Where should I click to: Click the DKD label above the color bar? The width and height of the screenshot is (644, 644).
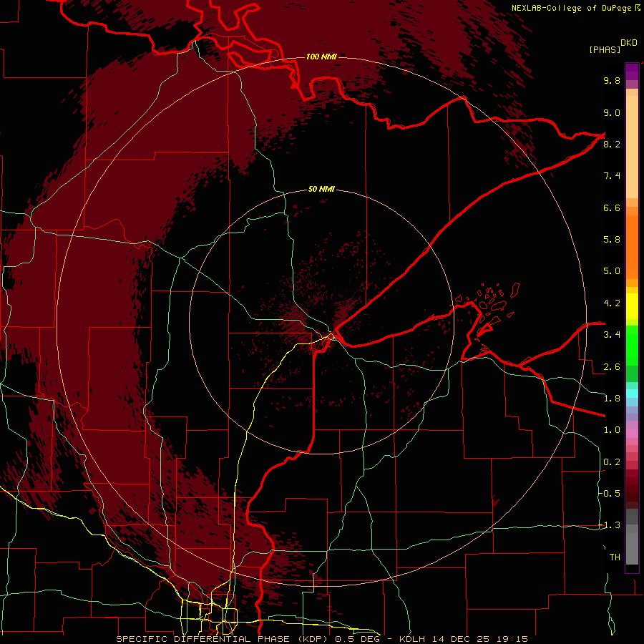tap(629, 43)
